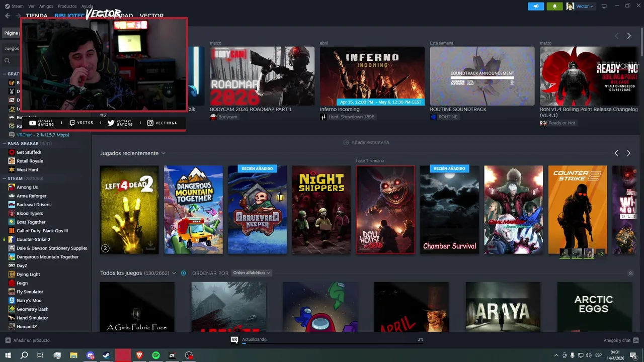
Task: Click the Actualizando download progress bar
Action: click(333, 344)
